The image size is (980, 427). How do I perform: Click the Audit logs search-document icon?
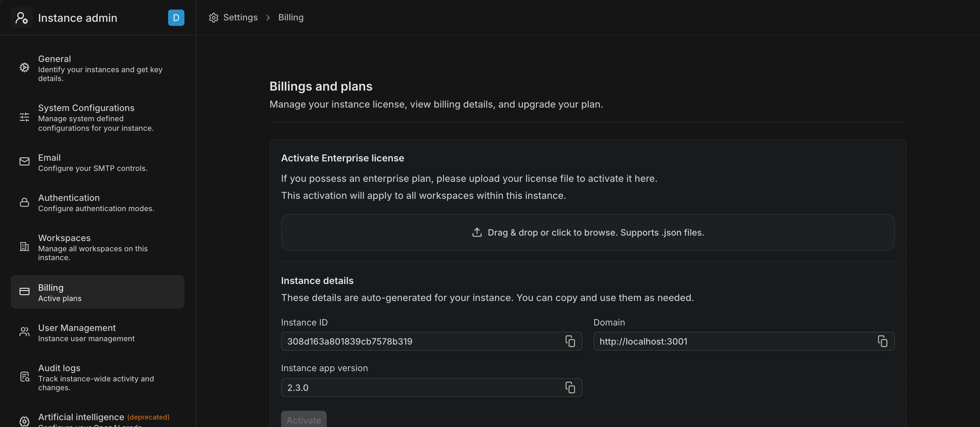(24, 377)
